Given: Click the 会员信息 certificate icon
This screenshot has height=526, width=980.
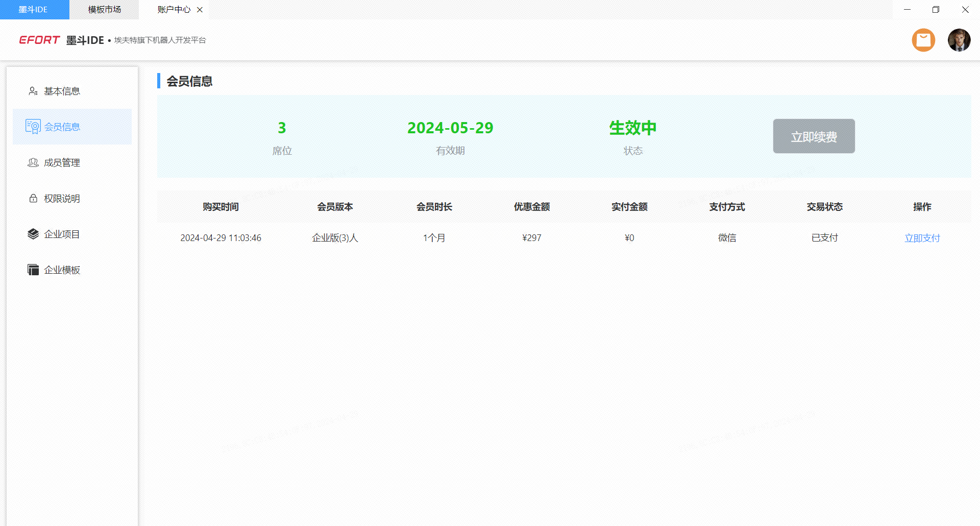Looking at the screenshot, I should click(x=33, y=127).
